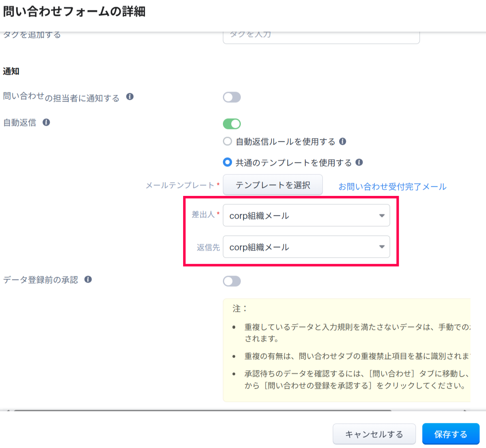
Task: Click the left arrow of horizontal scrollbar
Action: [8, 410]
